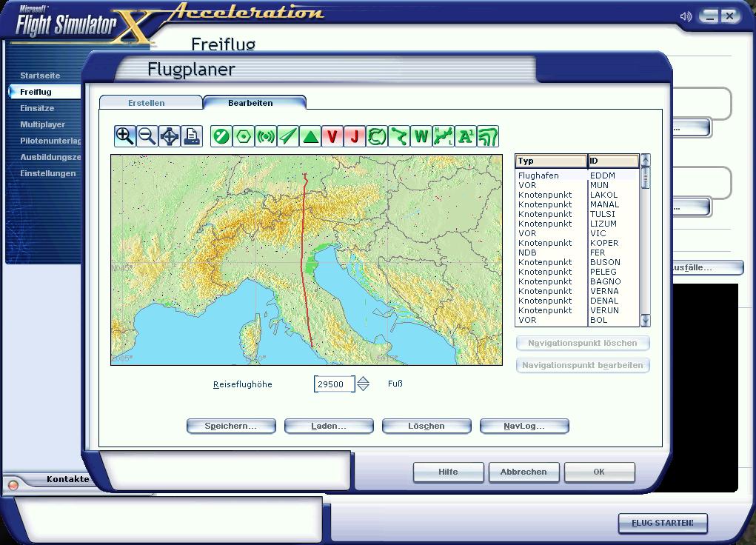Toggle intersections green triangle icon
This screenshot has width=756, height=545.
click(x=310, y=136)
